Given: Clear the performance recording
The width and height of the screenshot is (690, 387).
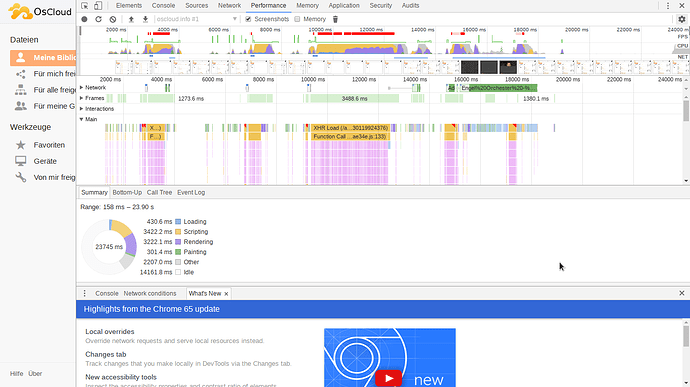Looking at the screenshot, I should point(113,19).
